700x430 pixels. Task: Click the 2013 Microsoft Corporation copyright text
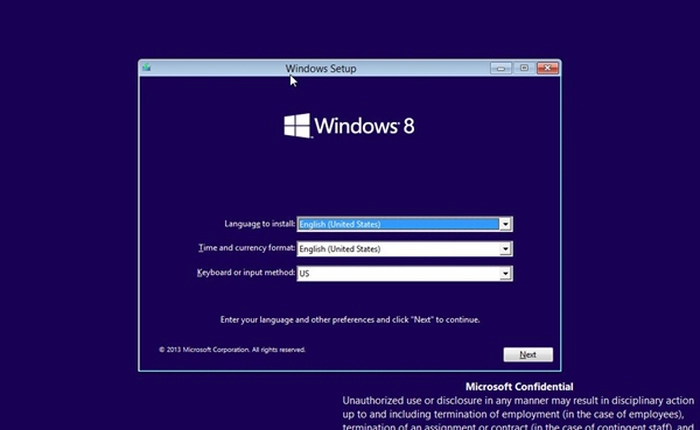tap(232, 350)
